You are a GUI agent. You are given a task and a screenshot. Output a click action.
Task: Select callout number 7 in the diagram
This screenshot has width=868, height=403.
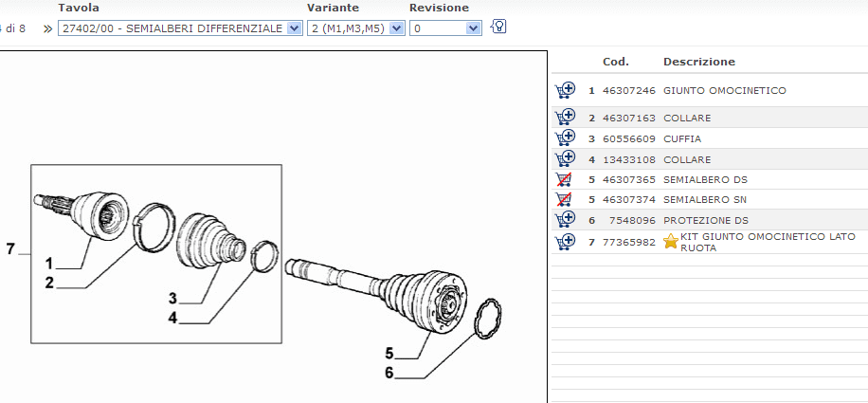pos(10,249)
